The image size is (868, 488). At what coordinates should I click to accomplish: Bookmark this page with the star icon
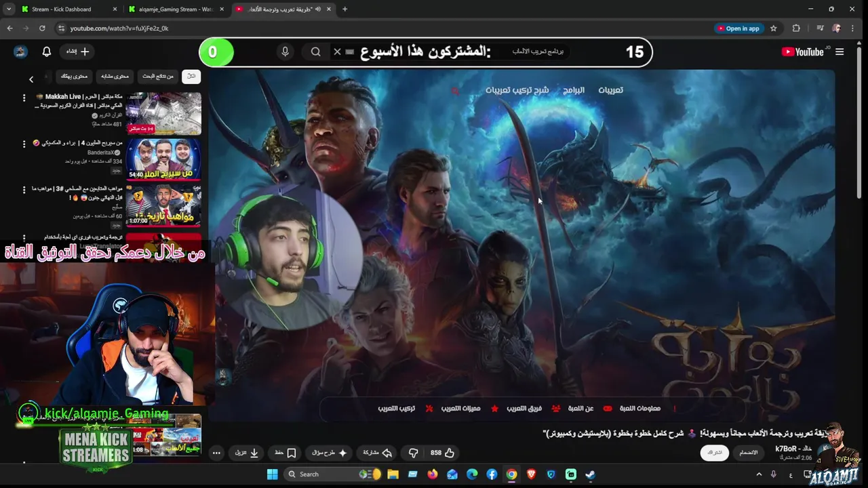[x=774, y=28]
